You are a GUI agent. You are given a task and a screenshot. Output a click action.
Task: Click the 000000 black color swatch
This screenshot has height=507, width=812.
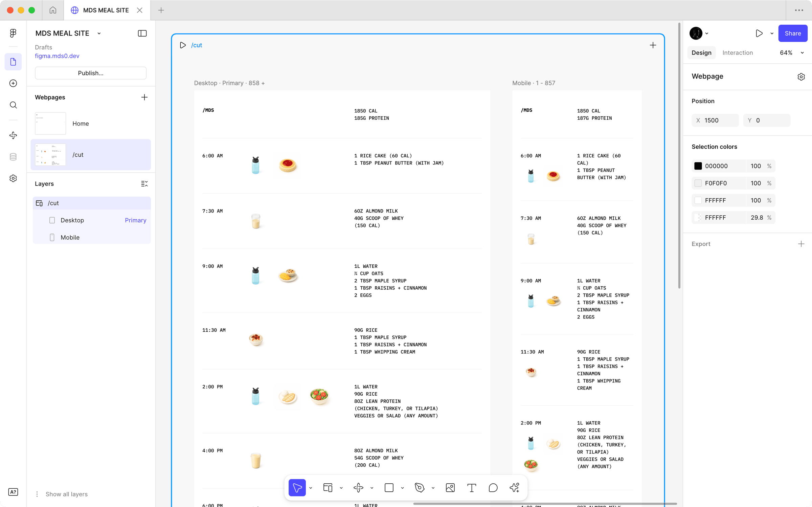pyautogui.click(x=698, y=166)
